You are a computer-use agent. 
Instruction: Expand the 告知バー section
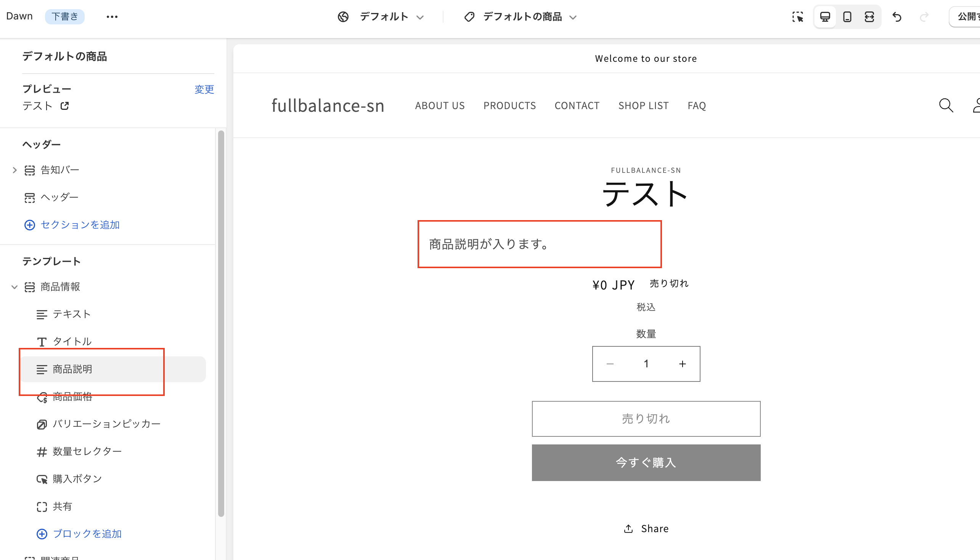pyautogui.click(x=14, y=170)
